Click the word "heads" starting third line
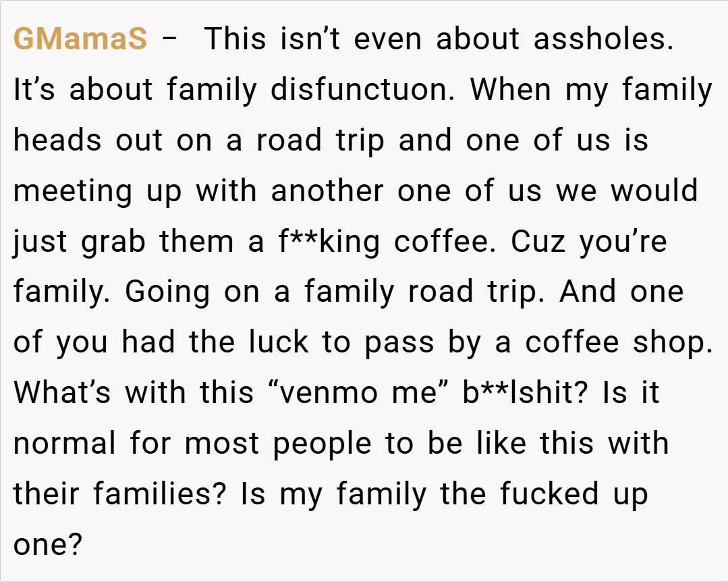 point(57,140)
